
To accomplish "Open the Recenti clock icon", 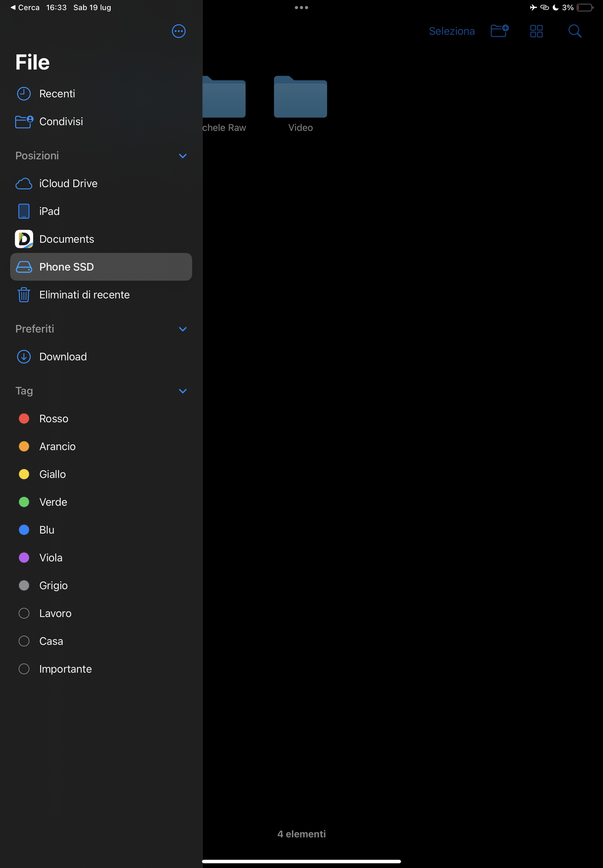I will (x=24, y=94).
